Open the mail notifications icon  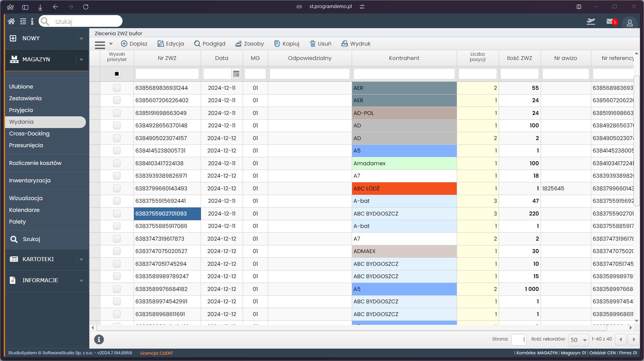[610, 22]
